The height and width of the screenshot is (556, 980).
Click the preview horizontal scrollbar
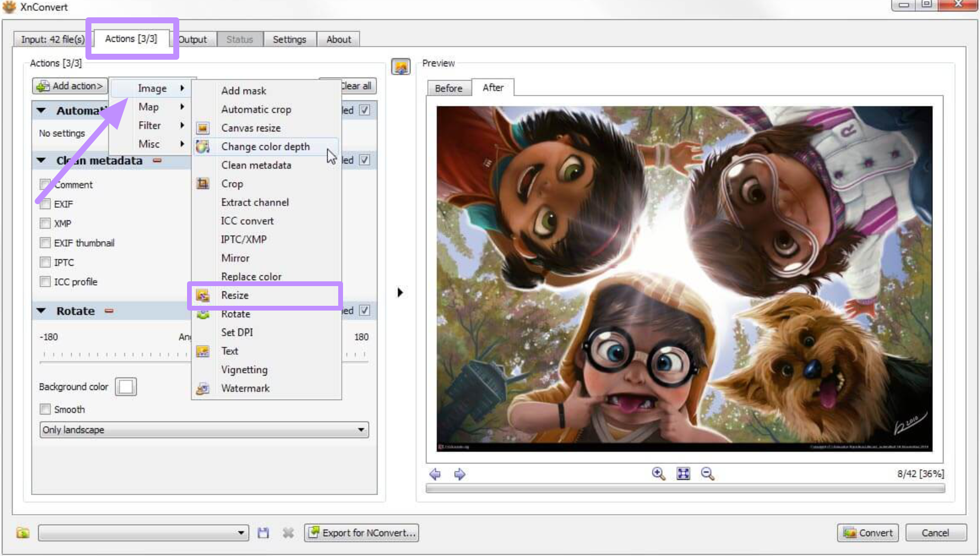pyautogui.click(x=685, y=489)
